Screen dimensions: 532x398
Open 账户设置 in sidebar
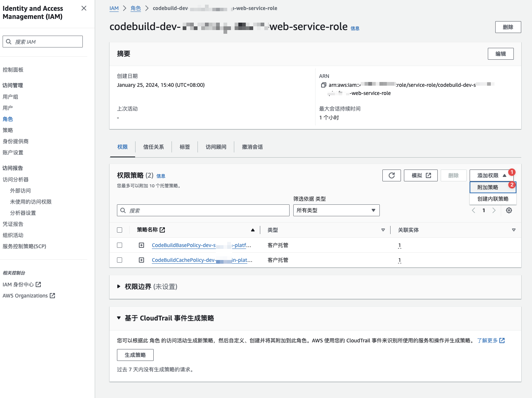coord(13,152)
